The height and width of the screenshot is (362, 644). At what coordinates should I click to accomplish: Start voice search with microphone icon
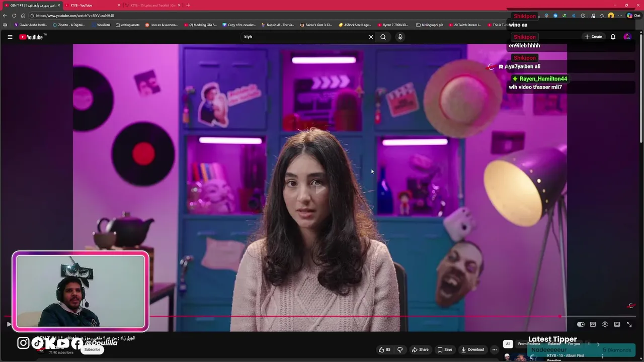(400, 37)
